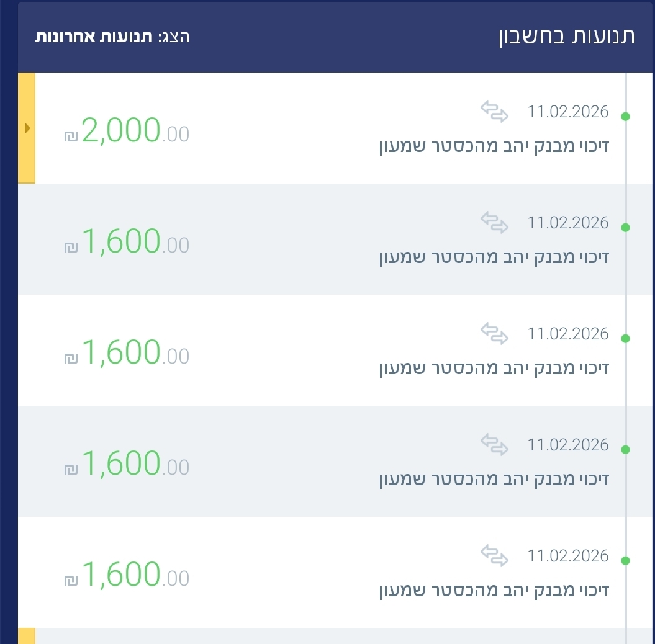The width and height of the screenshot is (655, 644).
Task: Select the 2,000.00 credit amount
Action: tap(135, 131)
